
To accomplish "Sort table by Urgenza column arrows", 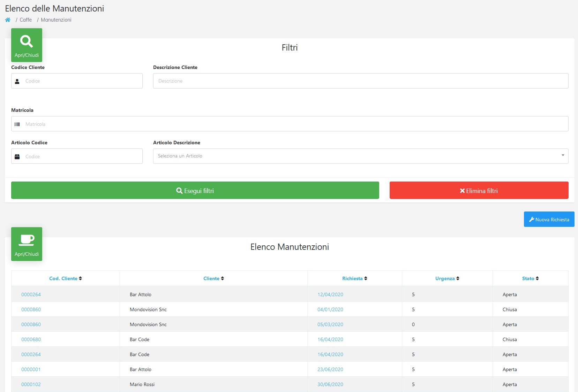I will pos(458,278).
